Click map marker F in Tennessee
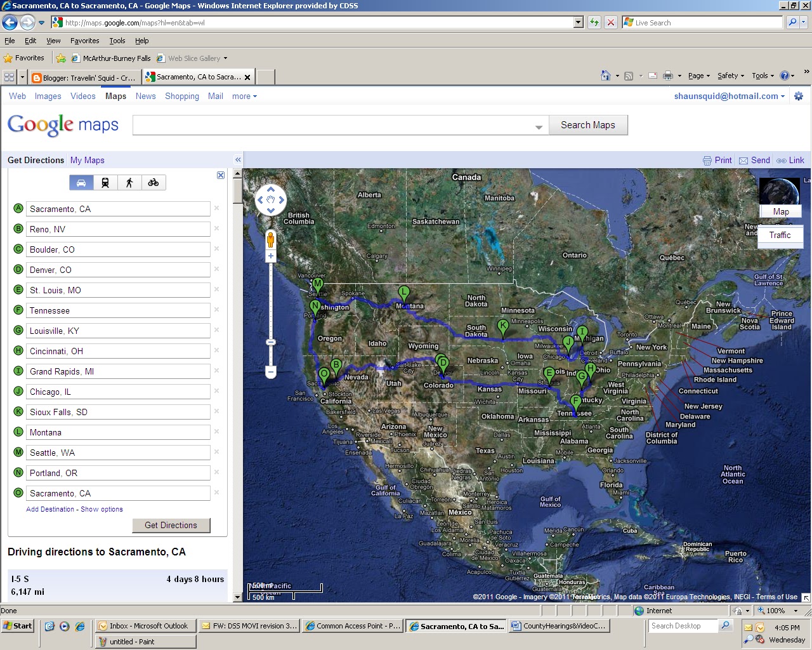Image resolution: width=812 pixels, height=650 pixels. coord(576,402)
